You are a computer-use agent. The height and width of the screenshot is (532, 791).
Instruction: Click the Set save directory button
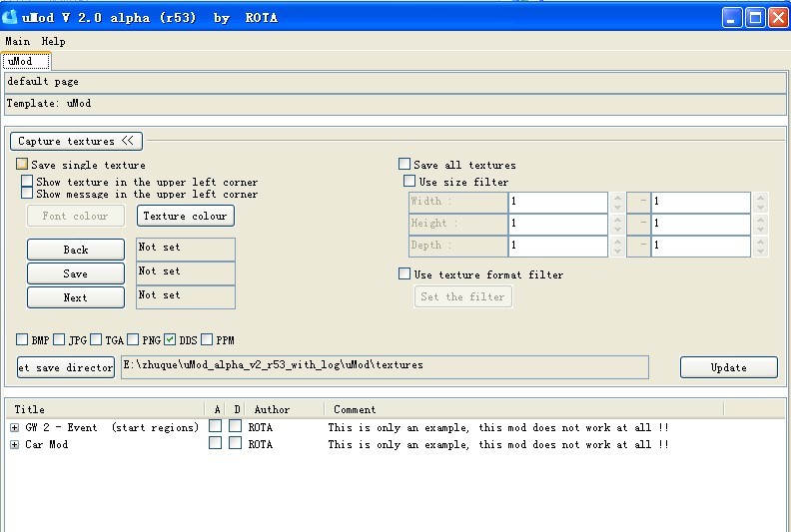pyautogui.click(x=66, y=367)
